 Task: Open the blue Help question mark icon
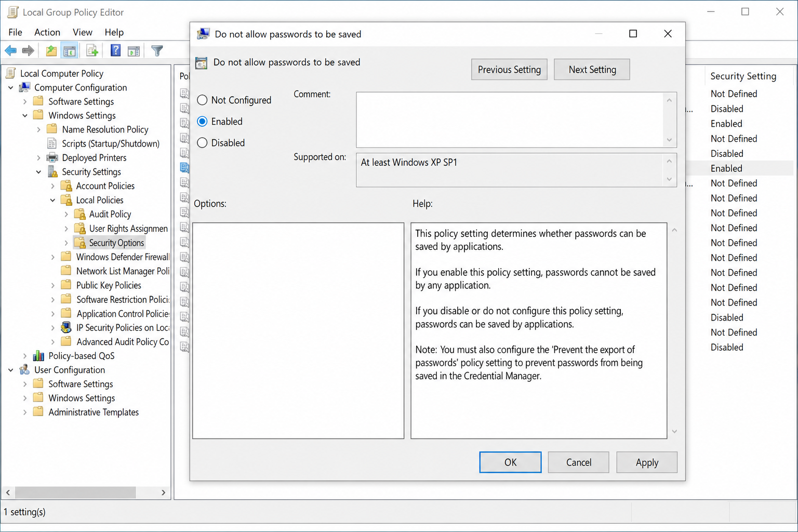tap(115, 50)
